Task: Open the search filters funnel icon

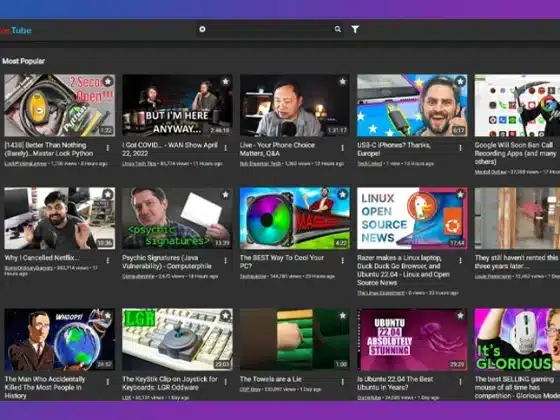Action: coord(355,29)
